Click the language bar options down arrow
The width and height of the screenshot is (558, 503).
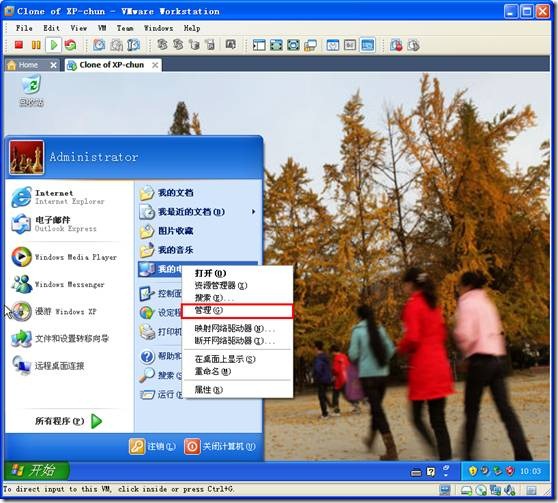pos(446,474)
